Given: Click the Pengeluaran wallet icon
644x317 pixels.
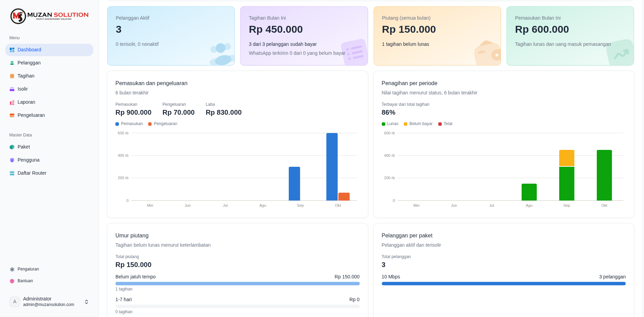Looking at the screenshot, I should 12,115.
